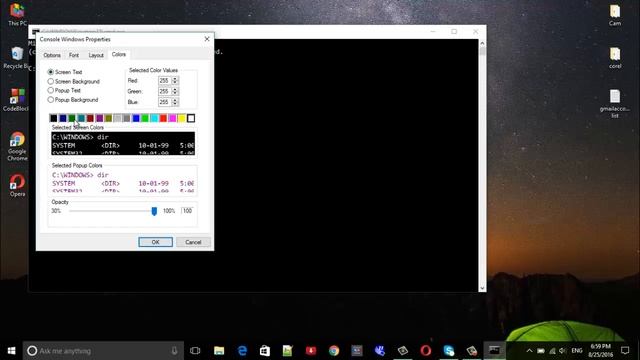The image size is (640, 360).
Task: Pick the olive color swatch
Action: (x=109, y=118)
